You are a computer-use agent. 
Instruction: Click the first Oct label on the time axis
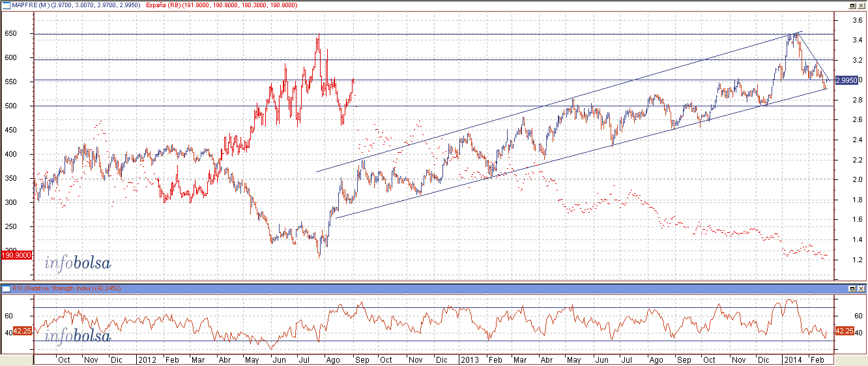click(65, 359)
